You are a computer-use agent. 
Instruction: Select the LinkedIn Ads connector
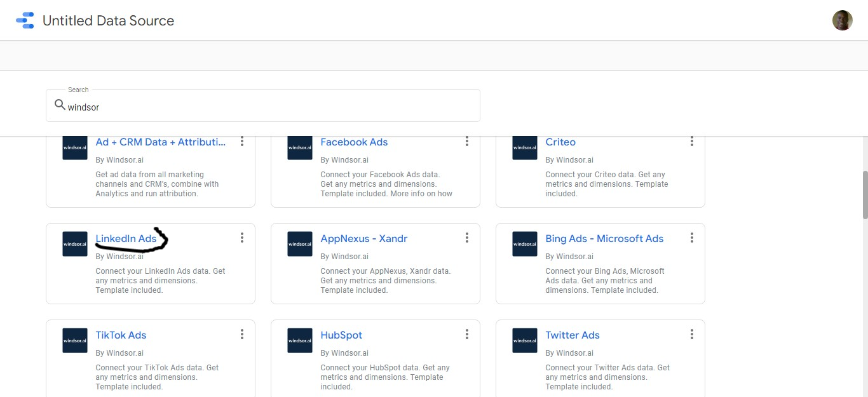pyautogui.click(x=126, y=239)
